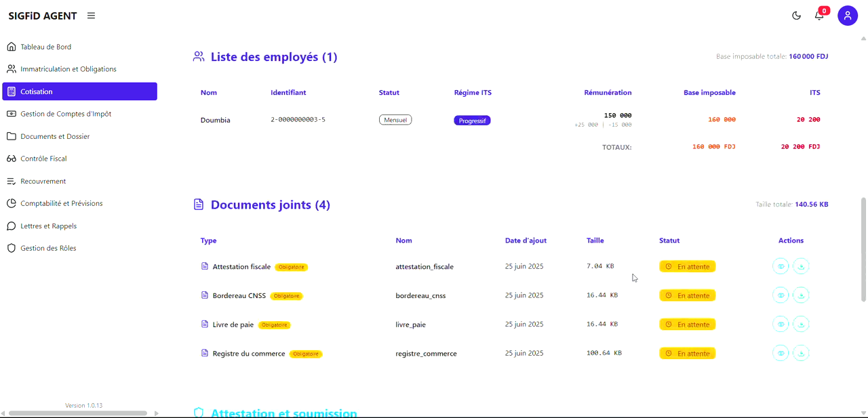
Task: Open the Tableau de Bord menu item
Action: coord(45,46)
